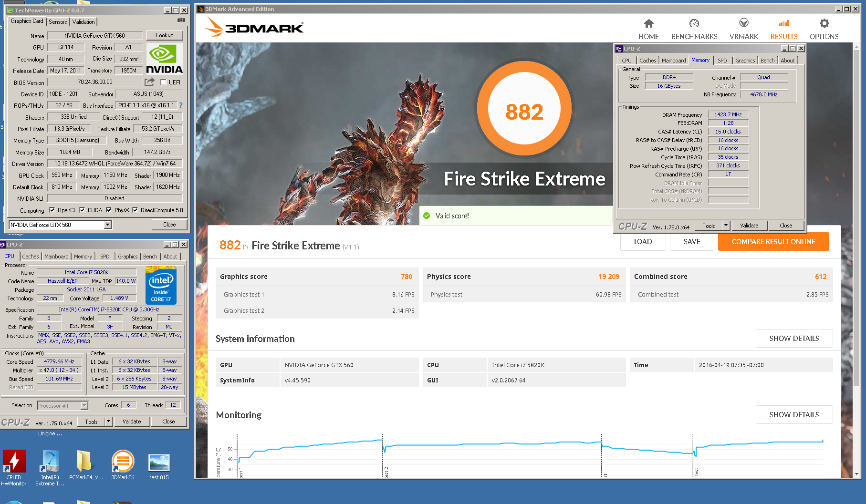
Task: Click the Graphics score value 780
Action: point(407,277)
